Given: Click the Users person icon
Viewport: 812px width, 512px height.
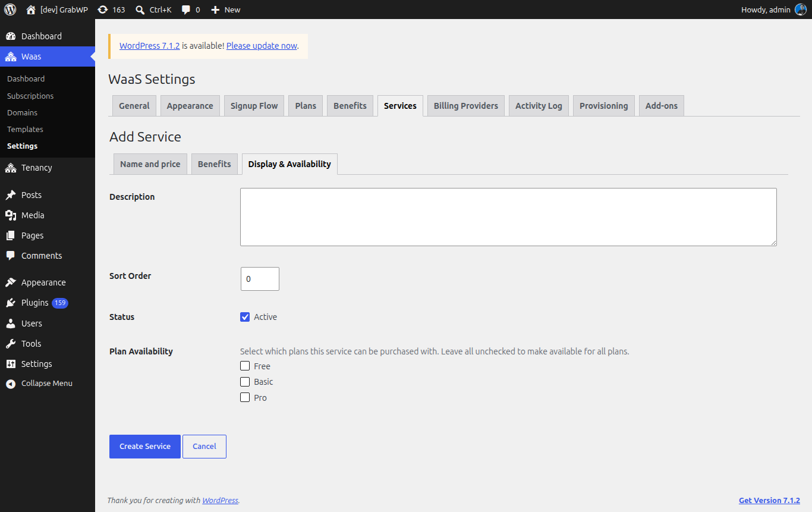Looking at the screenshot, I should pos(11,323).
